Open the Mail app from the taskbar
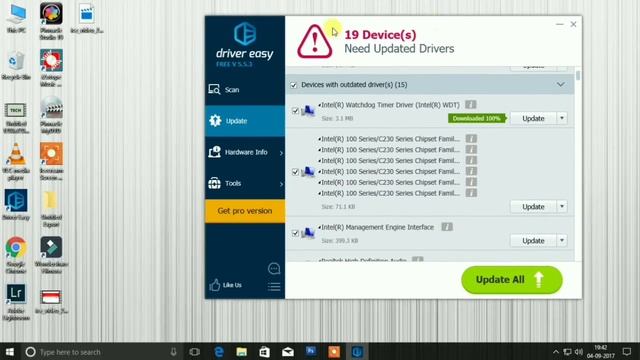Image resolution: width=640 pixels, height=360 pixels. [x=288, y=352]
